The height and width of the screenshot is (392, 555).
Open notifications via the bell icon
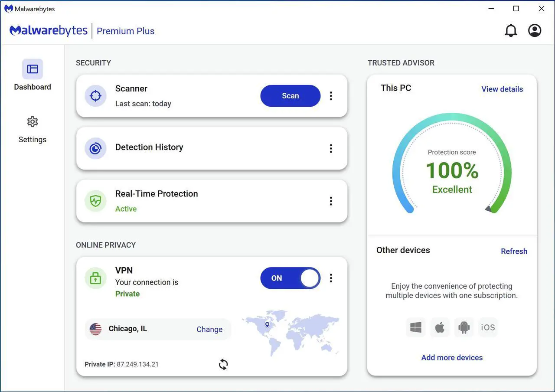[x=511, y=30]
